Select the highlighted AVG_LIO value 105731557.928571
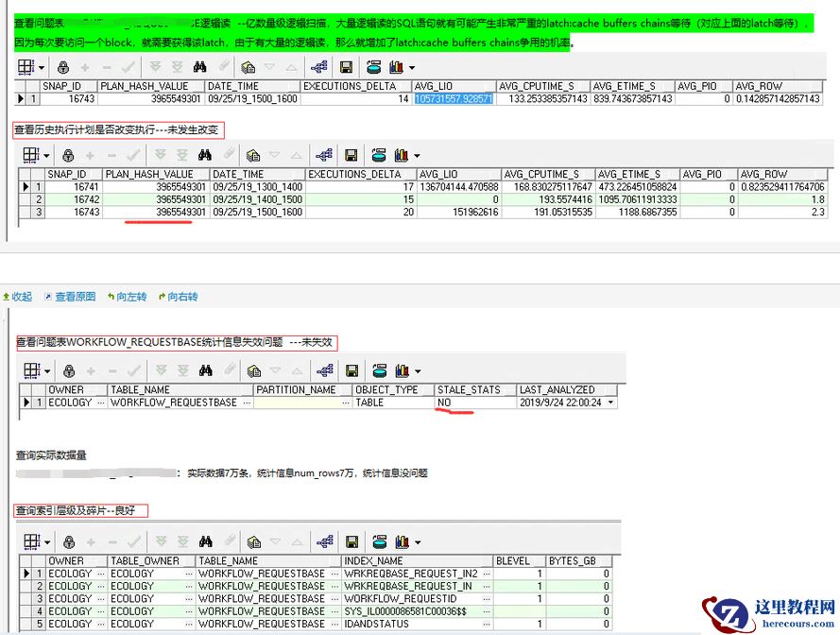The image size is (840, 635). tap(454, 98)
